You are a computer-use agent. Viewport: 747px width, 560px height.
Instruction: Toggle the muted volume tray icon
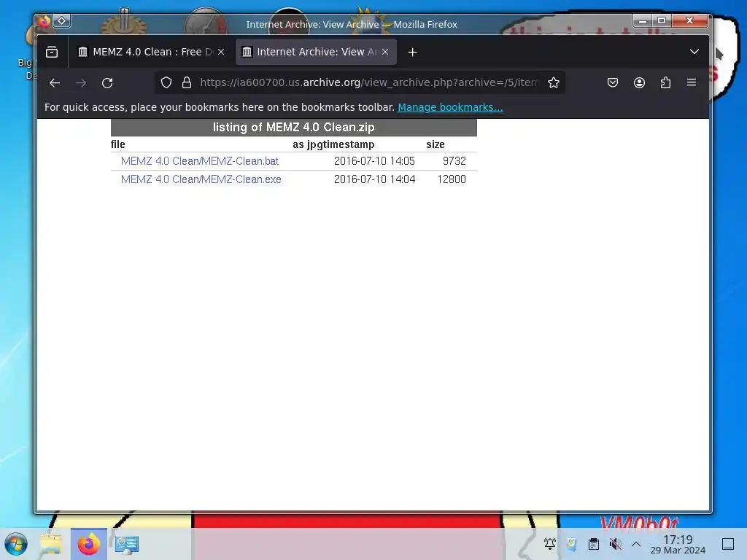point(615,544)
